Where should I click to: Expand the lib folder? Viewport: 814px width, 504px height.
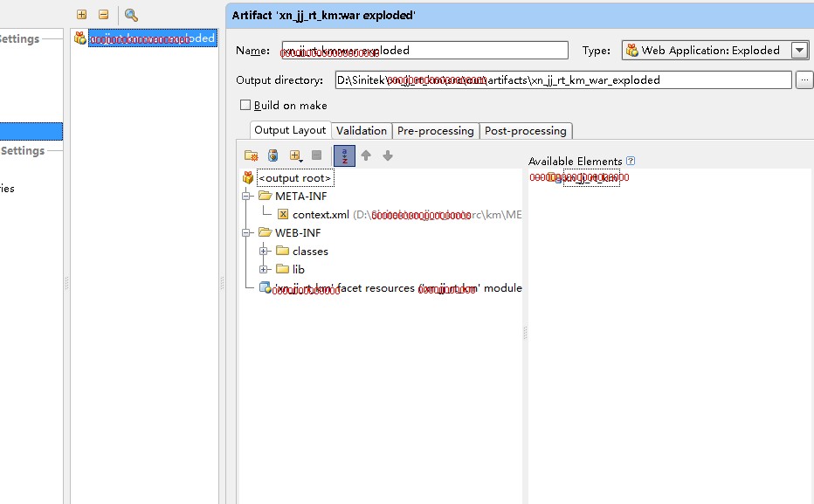(x=263, y=269)
